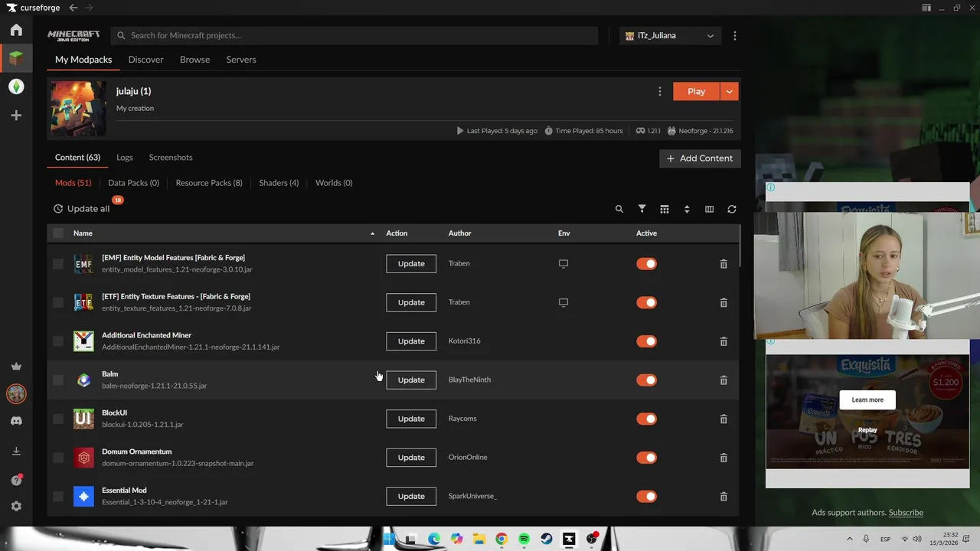This screenshot has width=980, height=551.
Task: Add a new game with plus icon
Action: coord(16,116)
